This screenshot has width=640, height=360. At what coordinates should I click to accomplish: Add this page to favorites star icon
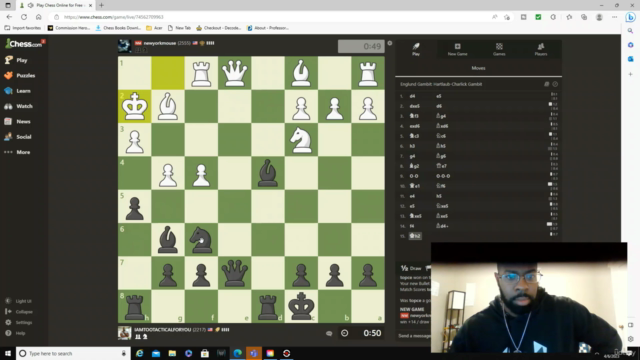tap(507, 17)
